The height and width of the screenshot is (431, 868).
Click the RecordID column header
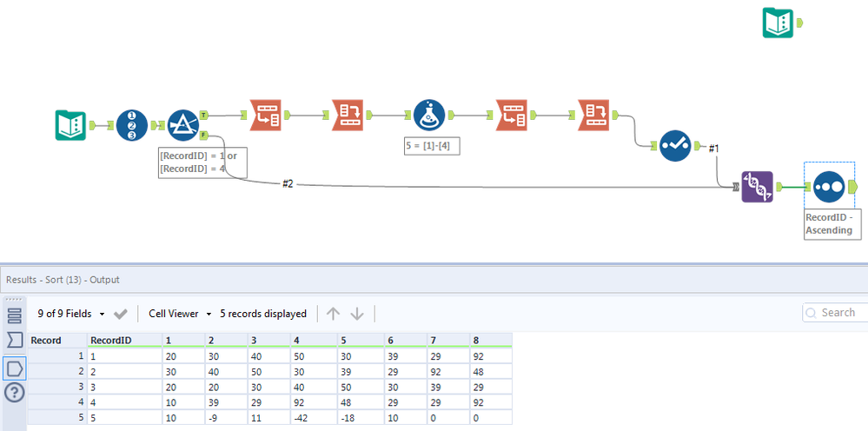[125, 341]
